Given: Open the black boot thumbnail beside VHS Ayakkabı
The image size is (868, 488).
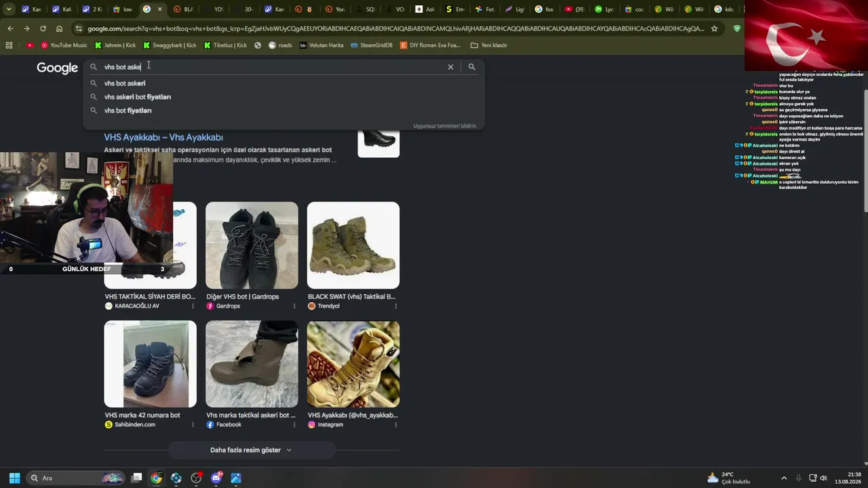Looking at the screenshot, I should point(378,141).
